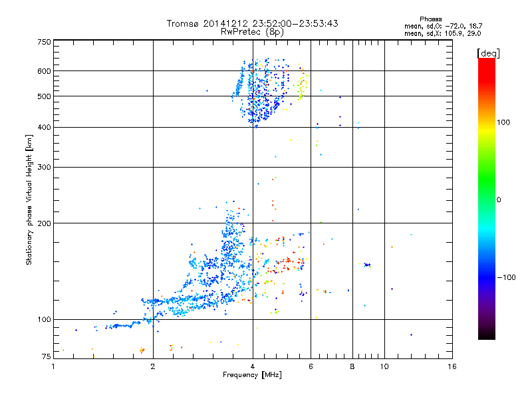The height and width of the screenshot is (399, 532).
Task: Click the 'Stationary phase Virtual Height [km]' axis label
Action: 29,199
